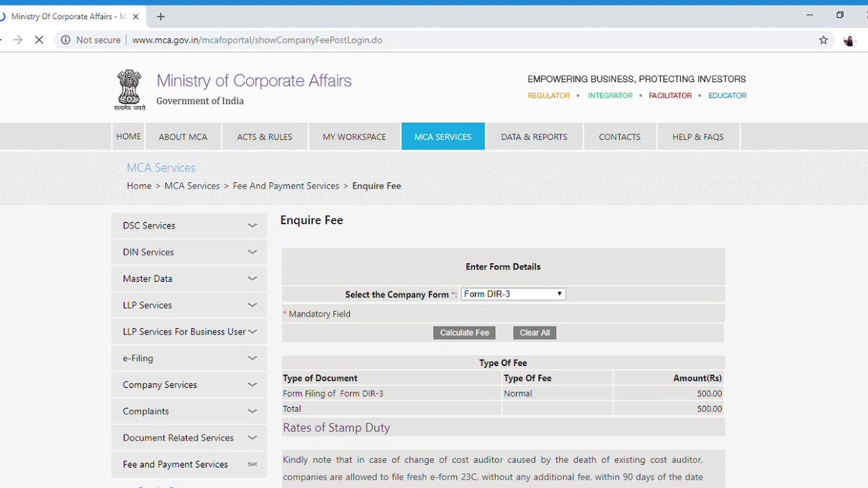Open the ABOUT MCA menu
The width and height of the screenshot is (868, 488).
tap(183, 136)
